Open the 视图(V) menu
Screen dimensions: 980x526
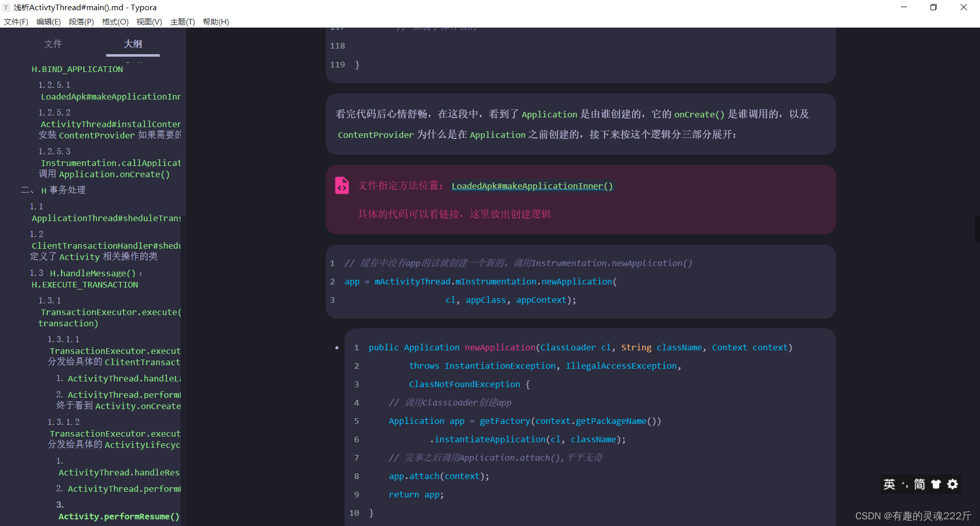click(x=149, y=21)
